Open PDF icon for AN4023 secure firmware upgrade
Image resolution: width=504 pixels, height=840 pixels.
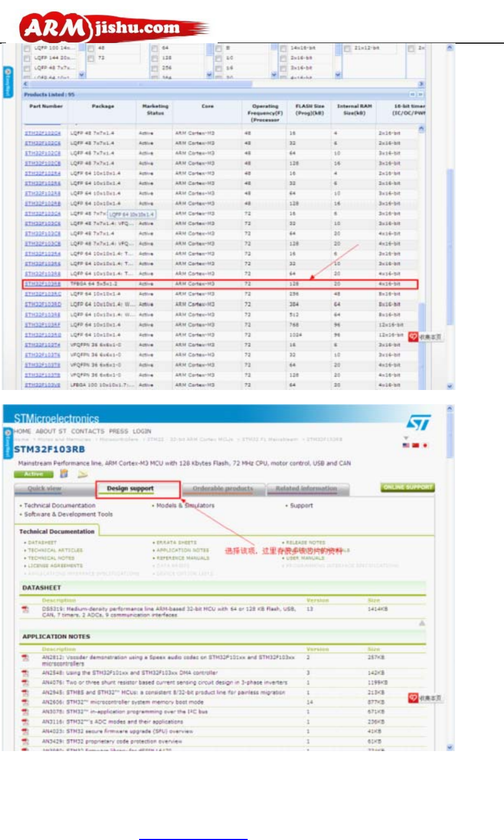click(25, 732)
